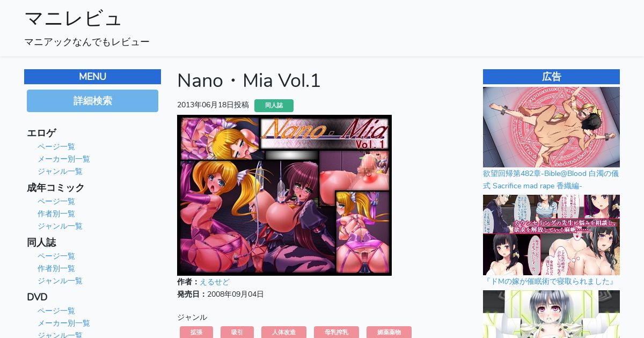The image size is (644, 338).
Task: Select 作者別一覧 under 成年コミック
Action: click(x=56, y=214)
